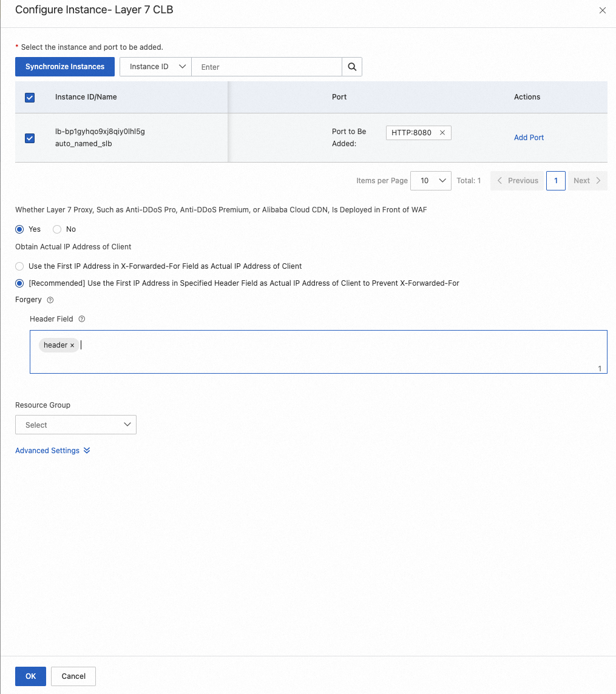
Task: Click the Synchronize Instances button
Action: click(64, 67)
